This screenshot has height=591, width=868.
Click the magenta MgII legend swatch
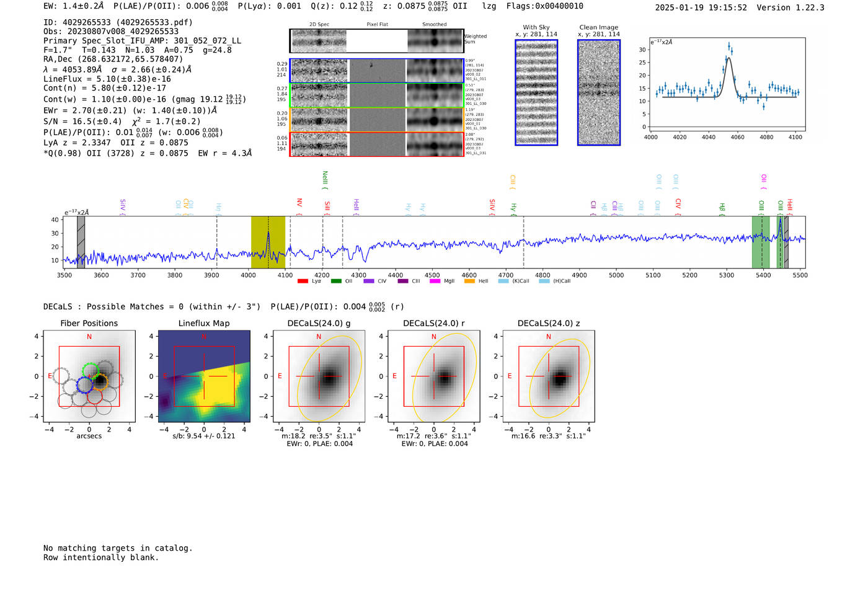click(435, 282)
